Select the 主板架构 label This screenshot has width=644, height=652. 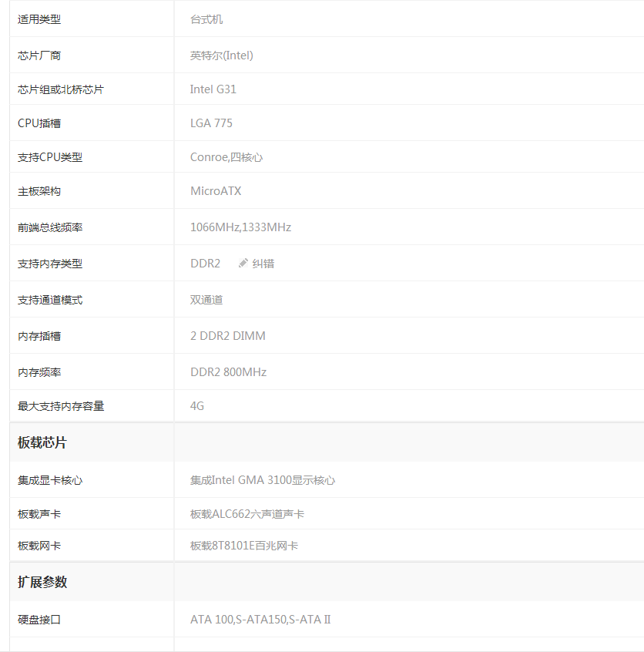(x=39, y=191)
